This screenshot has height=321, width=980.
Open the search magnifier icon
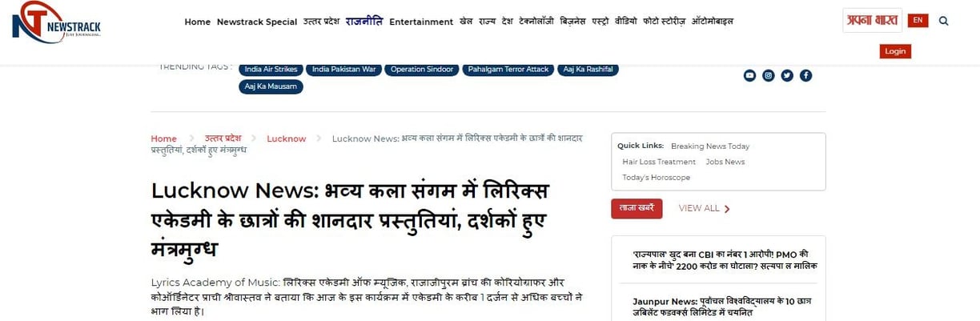click(x=943, y=21)
